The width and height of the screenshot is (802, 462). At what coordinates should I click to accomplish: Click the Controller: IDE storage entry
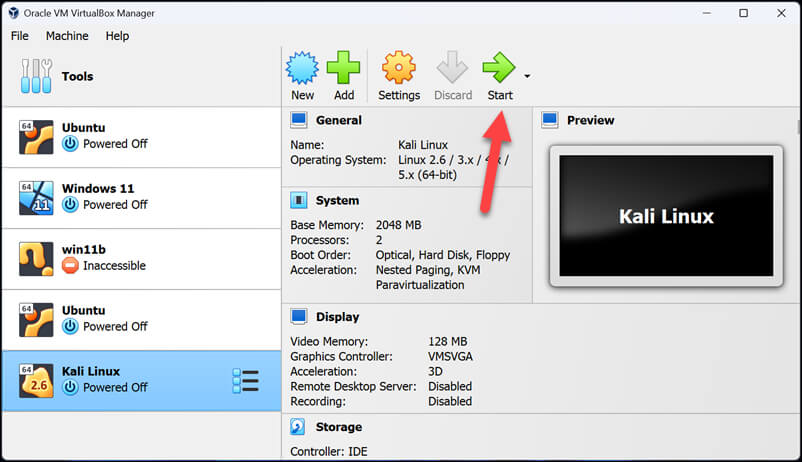point(329,451)
